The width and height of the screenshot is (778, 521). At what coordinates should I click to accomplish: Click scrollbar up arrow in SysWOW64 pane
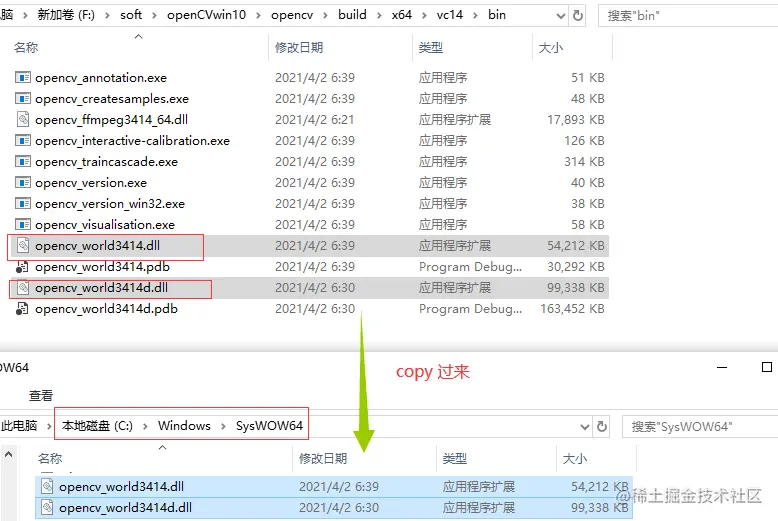pos(8,454)
